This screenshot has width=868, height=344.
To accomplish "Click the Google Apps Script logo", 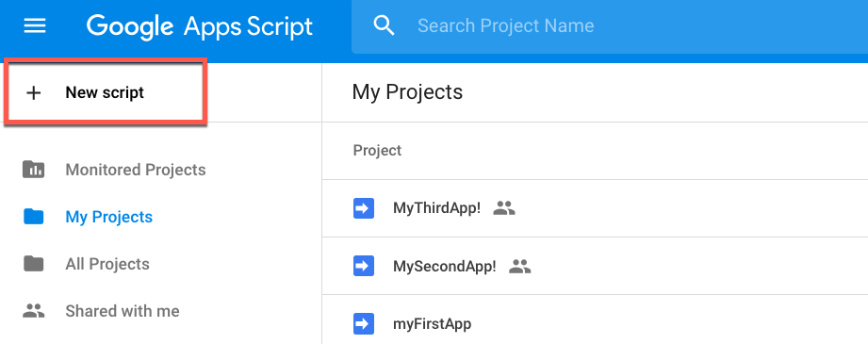I will [x=200, y=26].
